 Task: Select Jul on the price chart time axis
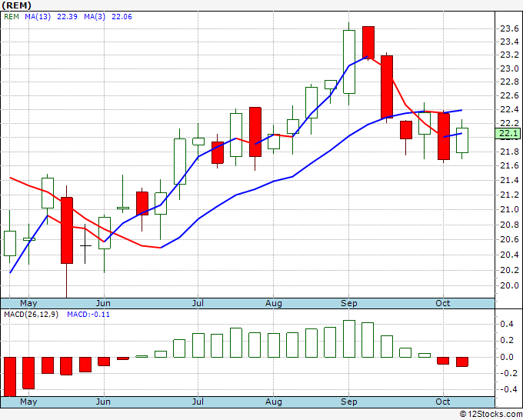(x=198, y=303)
